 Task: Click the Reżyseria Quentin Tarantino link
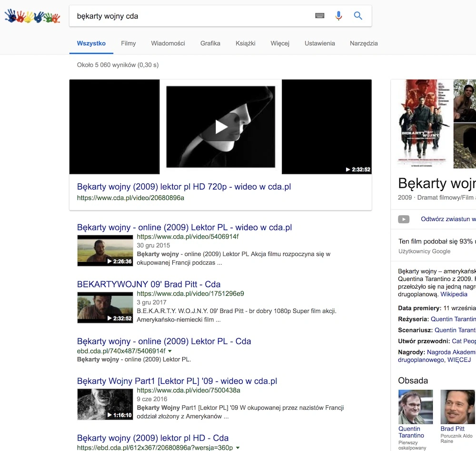[x=453, y=319]
